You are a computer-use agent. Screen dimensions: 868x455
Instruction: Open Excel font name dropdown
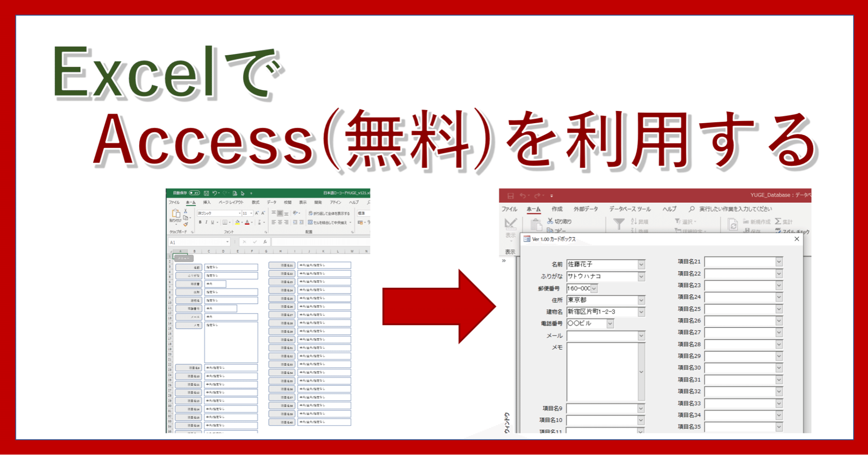[x=240, y=213]
